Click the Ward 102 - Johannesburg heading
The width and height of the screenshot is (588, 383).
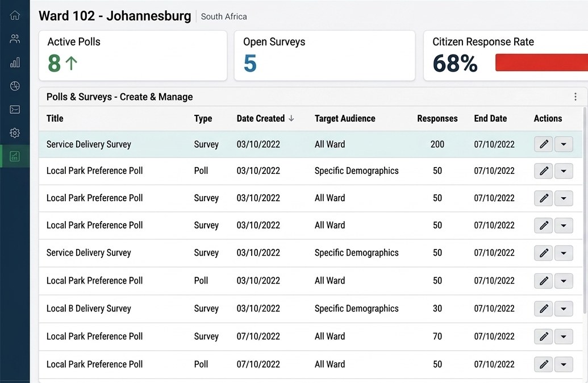click(115, 16)
